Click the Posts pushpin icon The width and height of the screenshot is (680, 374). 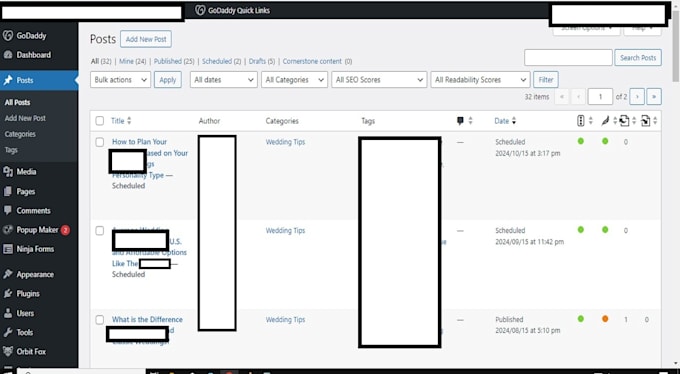click(8, 80)
